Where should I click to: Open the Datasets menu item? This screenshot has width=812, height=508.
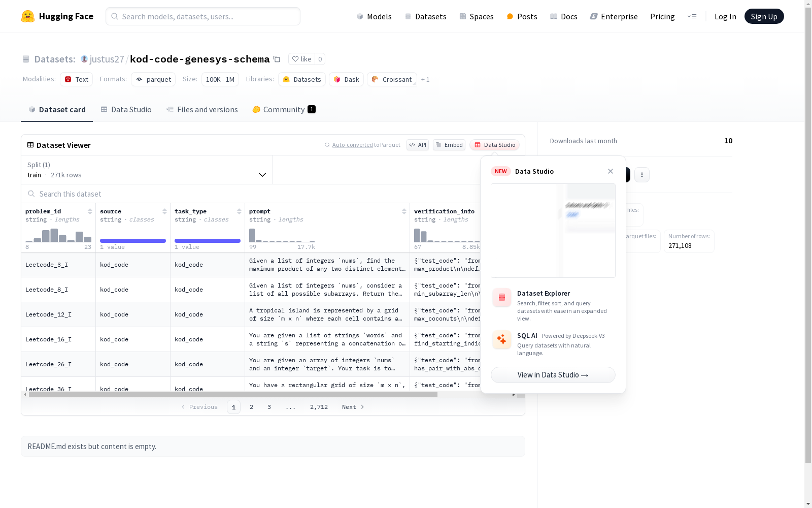tap(425, 16)
